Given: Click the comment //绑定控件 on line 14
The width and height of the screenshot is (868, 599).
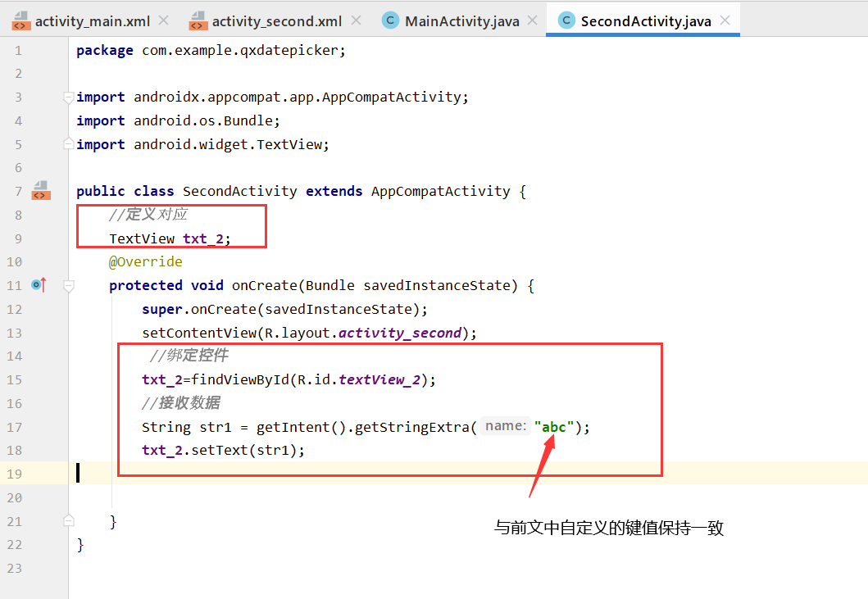Looking at the screenshot, I should point(189,356).
